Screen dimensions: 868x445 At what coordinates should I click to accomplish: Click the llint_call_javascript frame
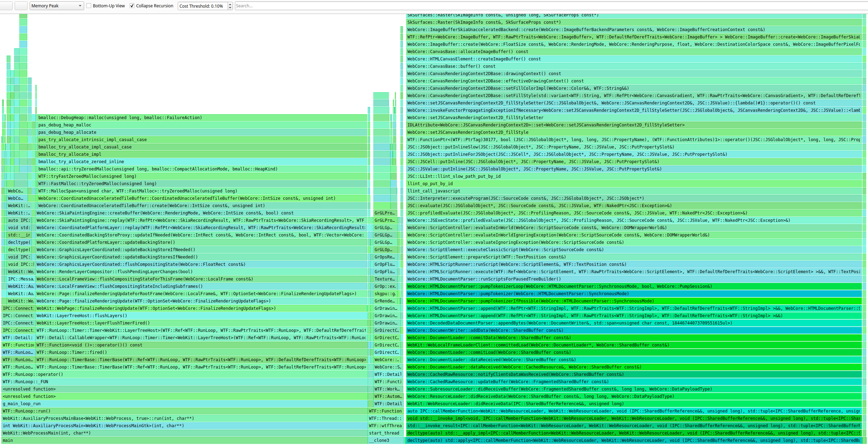pyautogui.click(x=628, y=191)
